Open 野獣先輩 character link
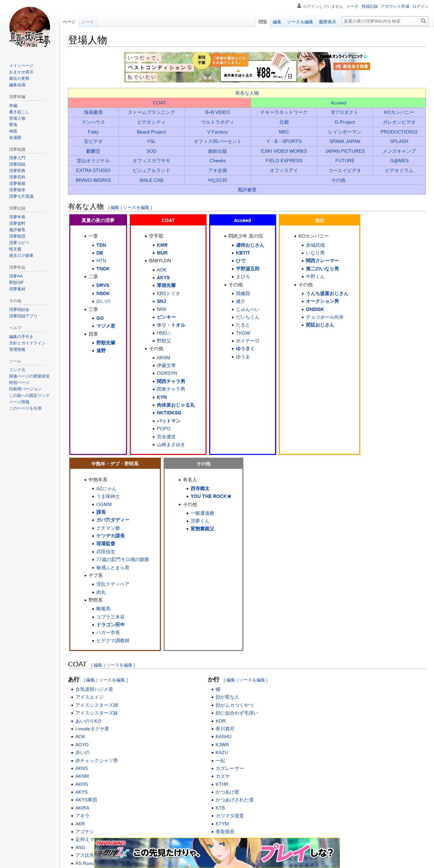The image size is (434, 868). tap(106, 343)
